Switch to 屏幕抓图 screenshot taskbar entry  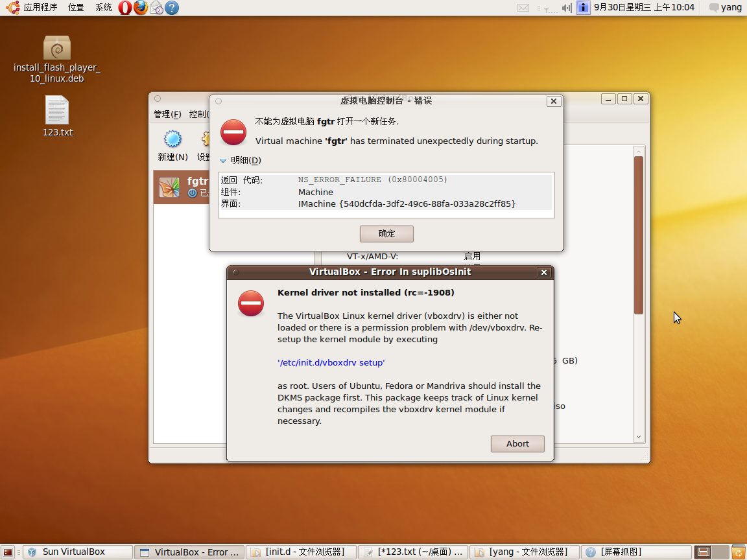point(635,552)
